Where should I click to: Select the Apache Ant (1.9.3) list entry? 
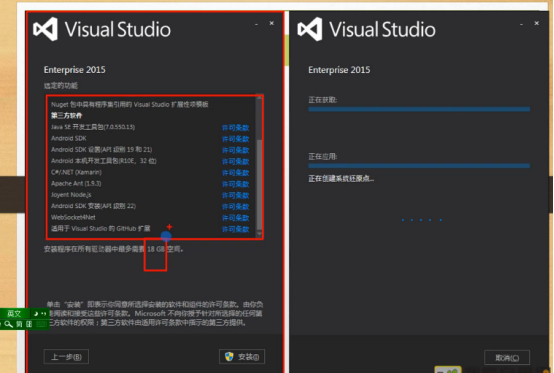pos(76,183)
